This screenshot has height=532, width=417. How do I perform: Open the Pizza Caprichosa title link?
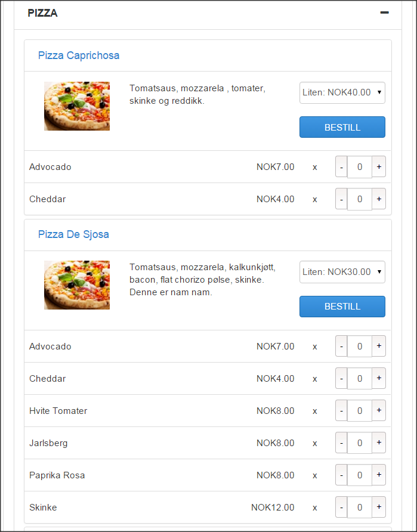(79, 55)
